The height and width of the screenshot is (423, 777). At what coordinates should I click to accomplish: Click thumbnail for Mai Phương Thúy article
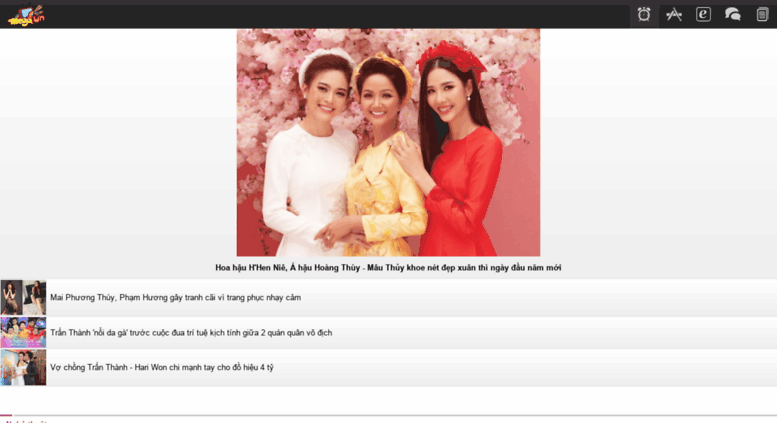pos(23,297)
